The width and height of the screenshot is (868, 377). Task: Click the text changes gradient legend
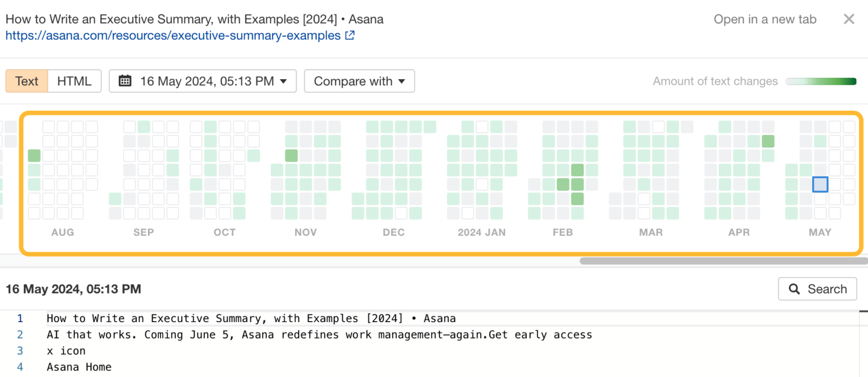click(821, 81)
